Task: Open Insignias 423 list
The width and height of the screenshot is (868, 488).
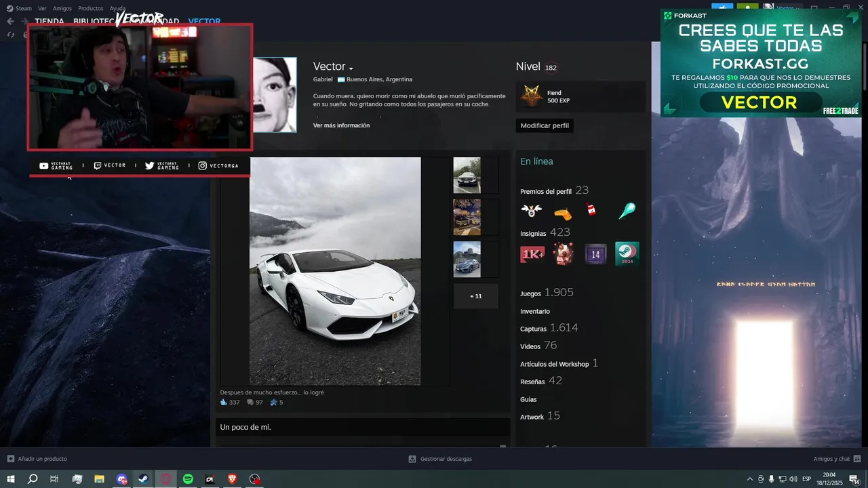Action: point(545,232)
